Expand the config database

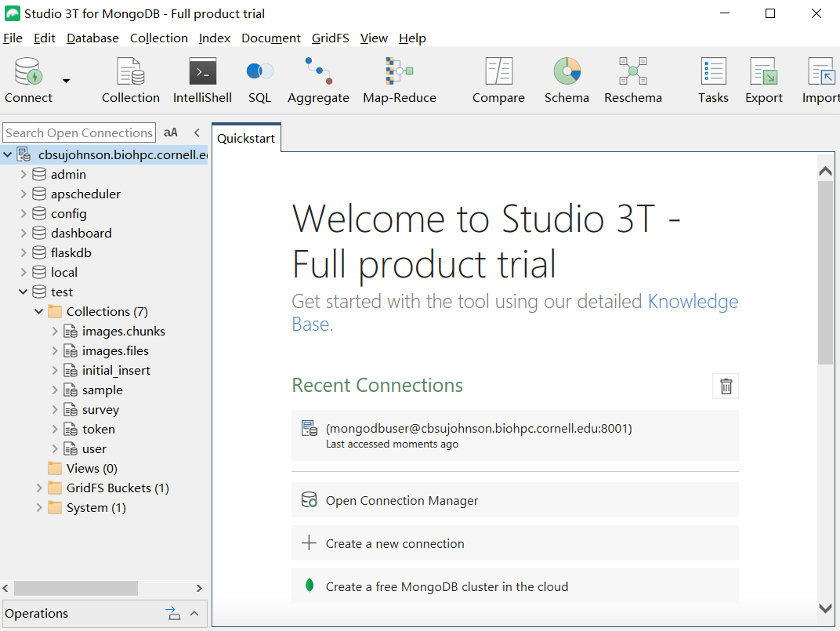tap(23, 213)
